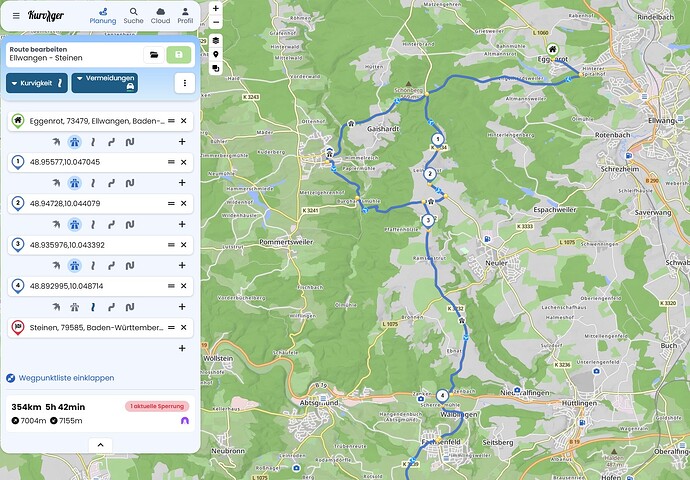This screenshot has height=480, width=690.
Task: Zoom in on the map
Action: [x=216, y=8]
